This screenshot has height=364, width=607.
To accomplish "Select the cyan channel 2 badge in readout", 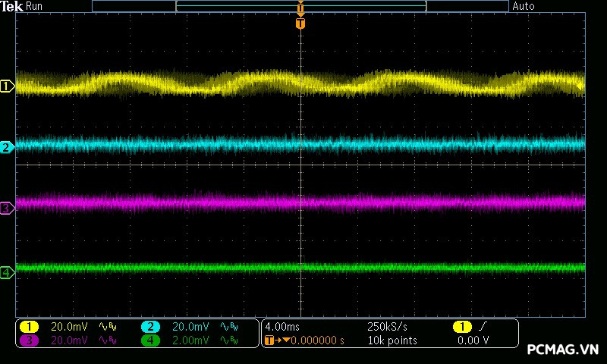I will (150, 327).
